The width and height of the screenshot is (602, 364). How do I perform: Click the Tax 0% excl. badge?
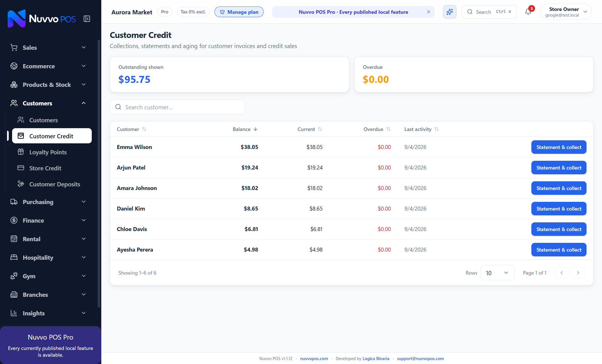[x=193, y=12]
